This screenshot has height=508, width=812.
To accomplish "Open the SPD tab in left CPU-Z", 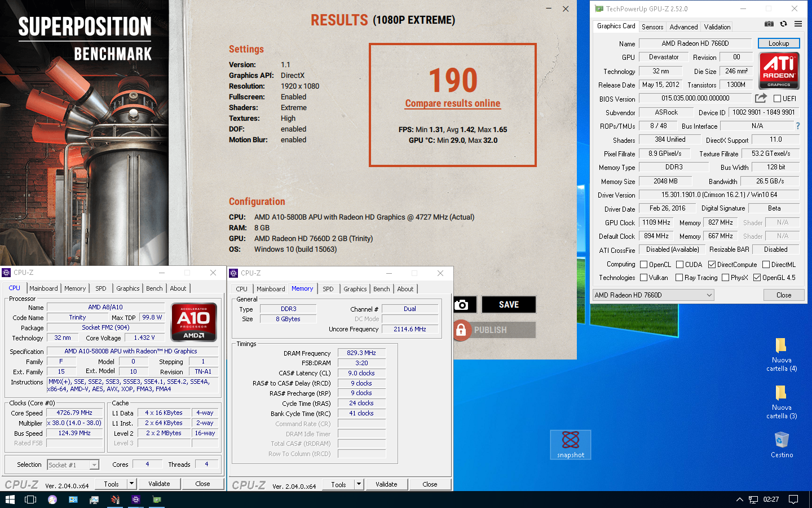I will [101, 288].
